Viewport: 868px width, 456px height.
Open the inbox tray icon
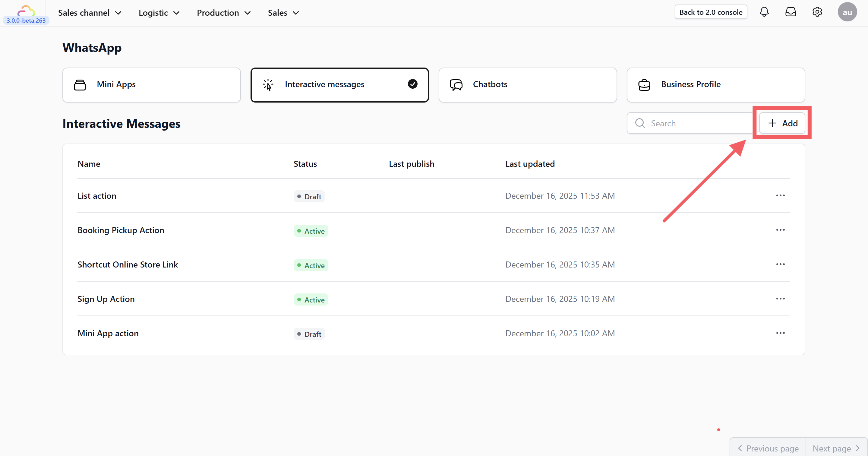791,12
